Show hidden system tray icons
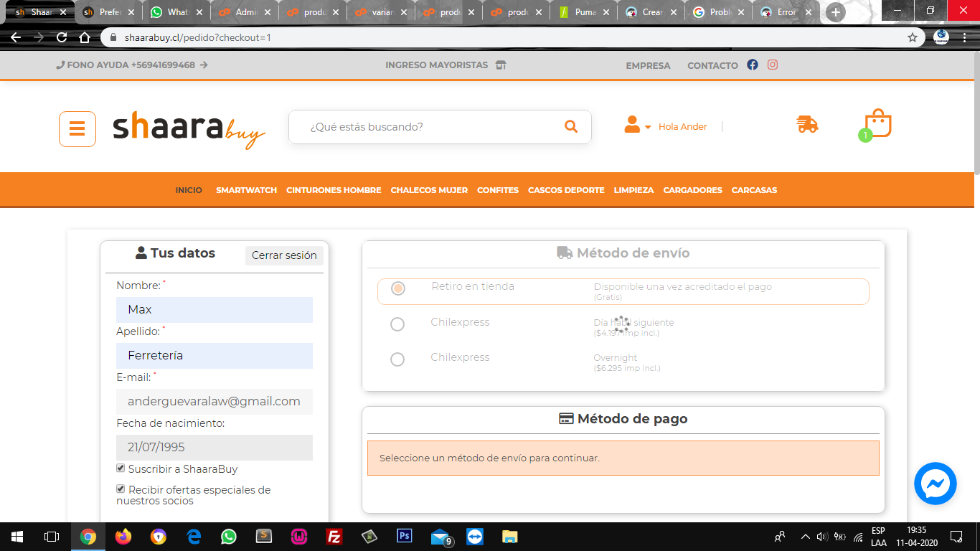Viewport: 980px width, 551px height. pyautogui.click(x=805, y=537)
